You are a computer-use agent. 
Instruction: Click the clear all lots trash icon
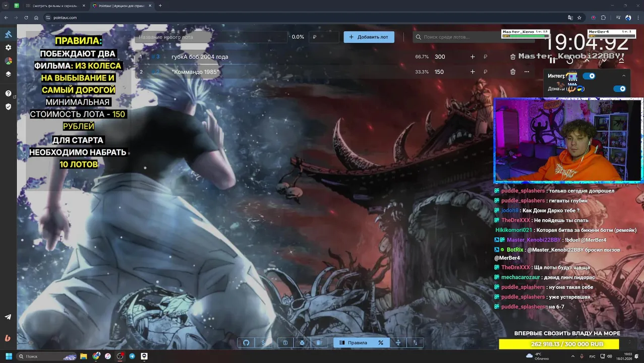(x=319, y=343)
